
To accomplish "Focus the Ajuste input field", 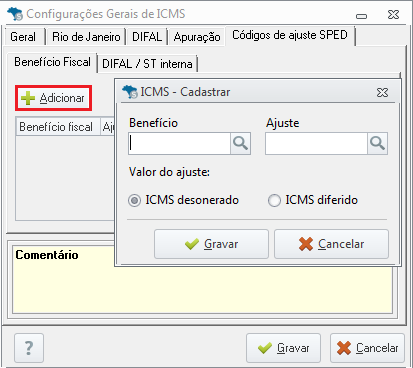I will [x=316, y=144].
